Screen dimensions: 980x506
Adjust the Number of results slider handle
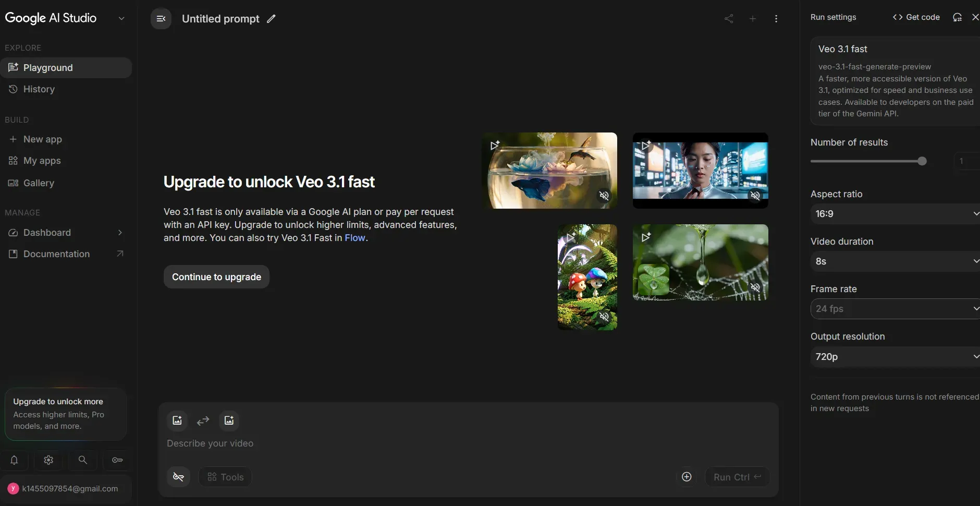pos(922,161)
